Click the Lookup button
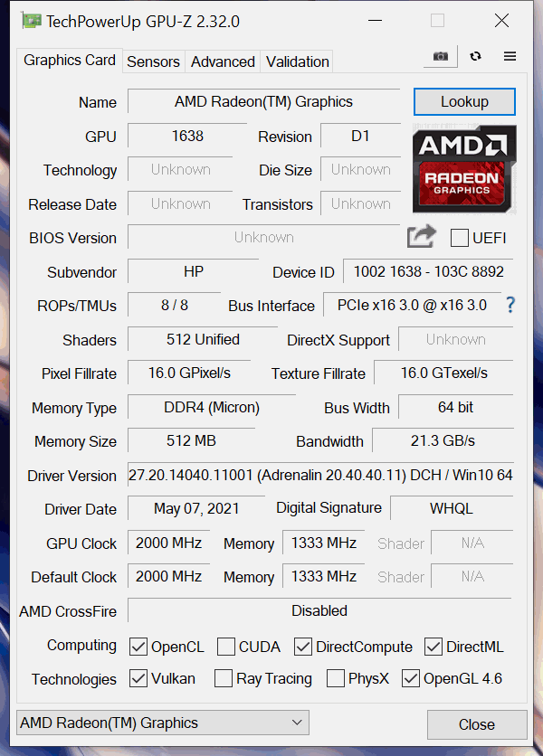The height and width of the screenshot is (756, 543). point(464,101)
